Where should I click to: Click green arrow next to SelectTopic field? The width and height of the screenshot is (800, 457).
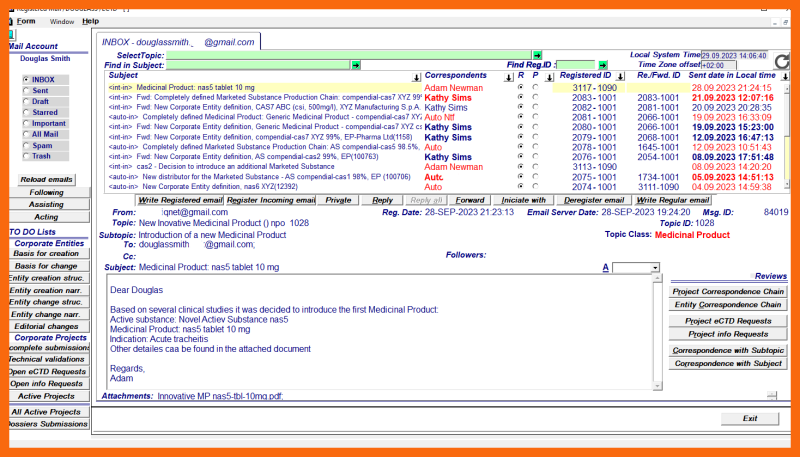point(537,55)
